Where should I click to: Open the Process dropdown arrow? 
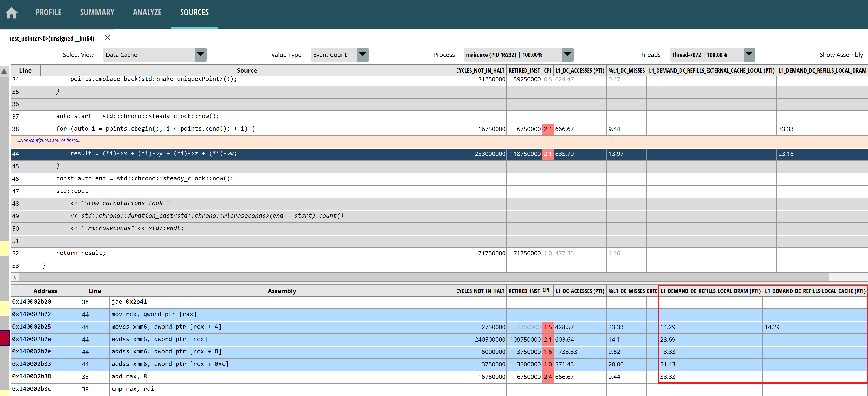(x=567, y=54)
